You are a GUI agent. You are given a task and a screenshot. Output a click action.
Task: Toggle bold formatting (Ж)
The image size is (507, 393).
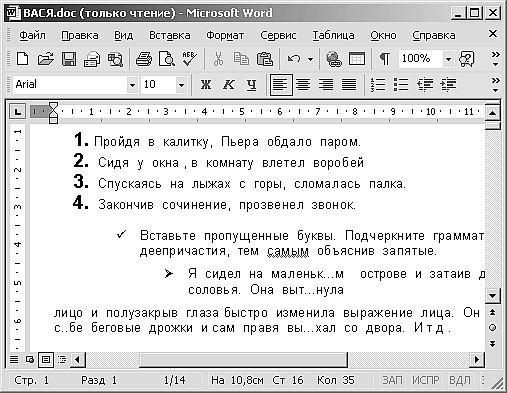pos(206,84)
